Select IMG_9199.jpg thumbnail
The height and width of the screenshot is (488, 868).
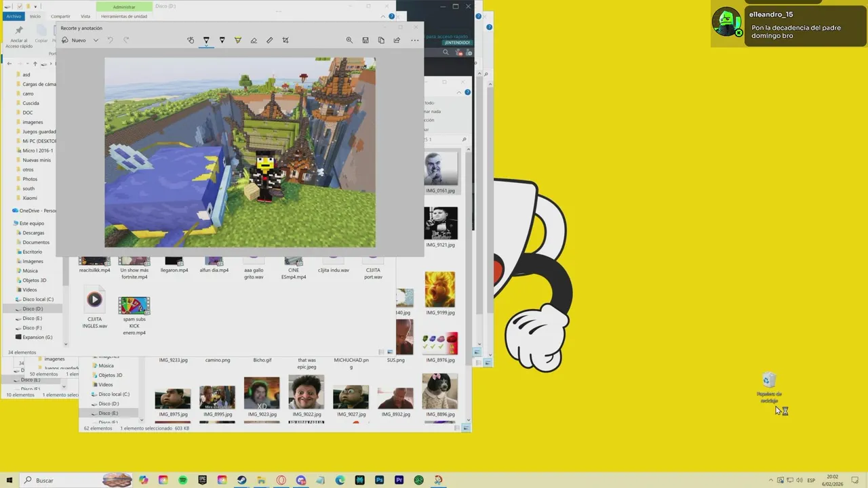click(x=440, y=294)
